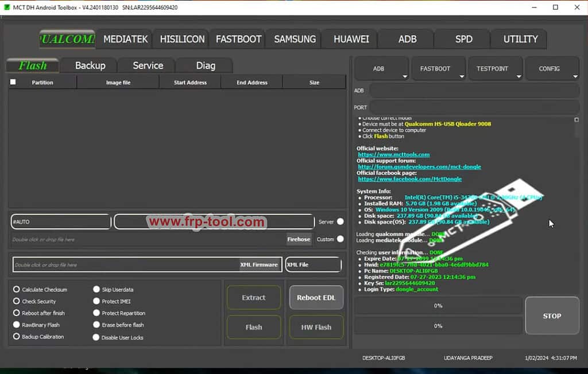Click the XML Firmware button

(259, 264)
